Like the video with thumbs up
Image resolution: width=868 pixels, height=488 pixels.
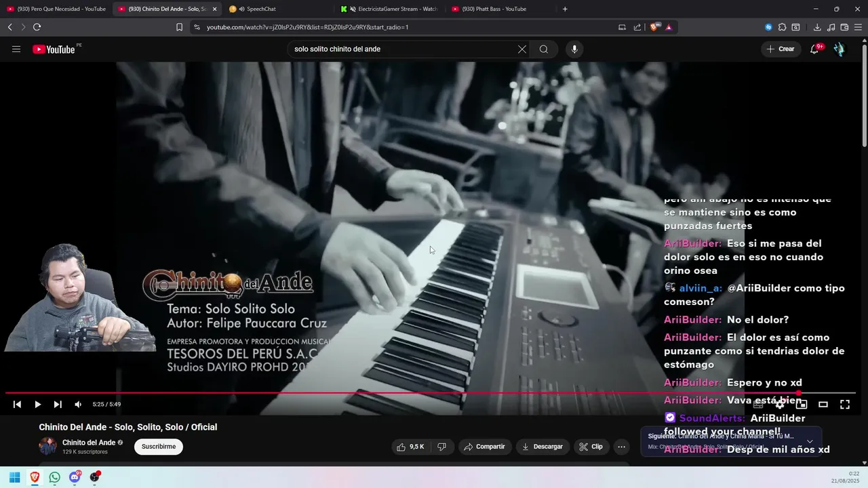pos(411,447)
